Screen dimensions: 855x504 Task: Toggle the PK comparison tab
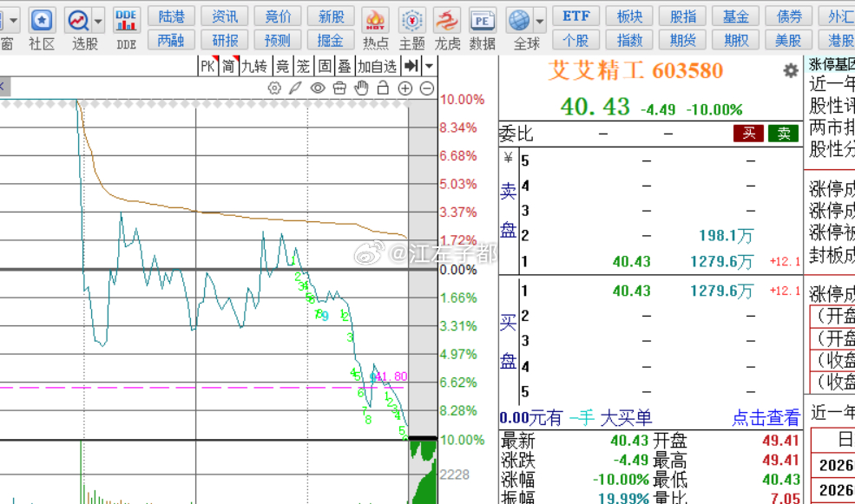(207, 67)
